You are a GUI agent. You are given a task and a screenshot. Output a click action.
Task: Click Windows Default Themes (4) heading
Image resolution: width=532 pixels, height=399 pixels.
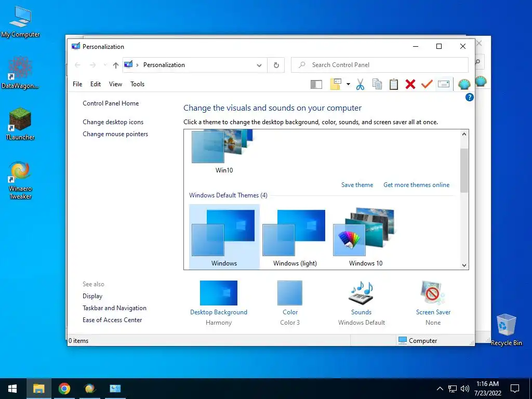pos(228,195)
